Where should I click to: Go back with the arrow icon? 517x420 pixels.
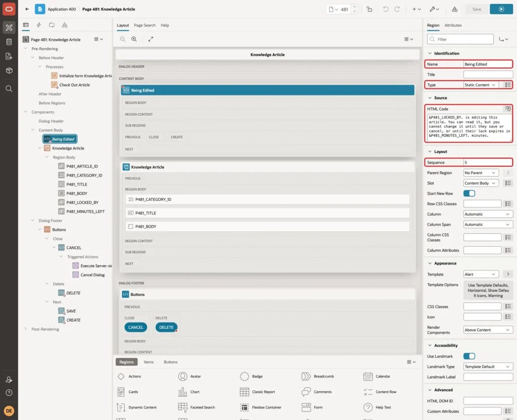[27, 9]
